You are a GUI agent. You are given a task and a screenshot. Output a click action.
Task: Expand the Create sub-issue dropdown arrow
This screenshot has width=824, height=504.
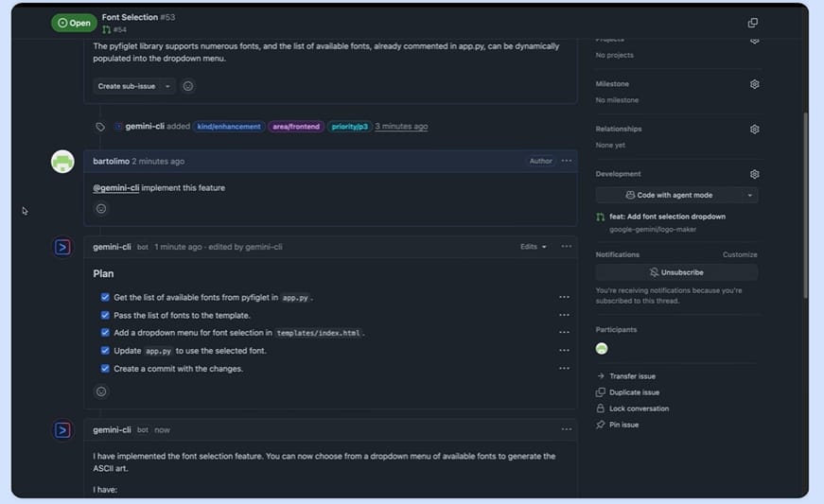click(x=167, y=86)
